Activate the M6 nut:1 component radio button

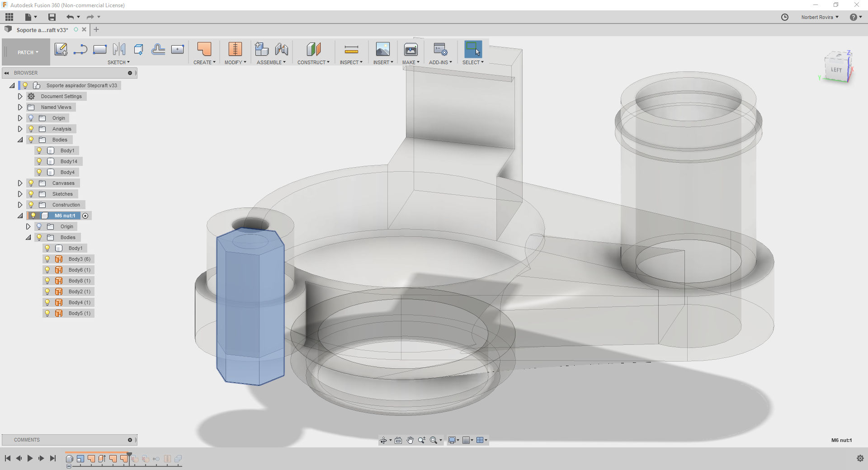click(x=85, y=216)
